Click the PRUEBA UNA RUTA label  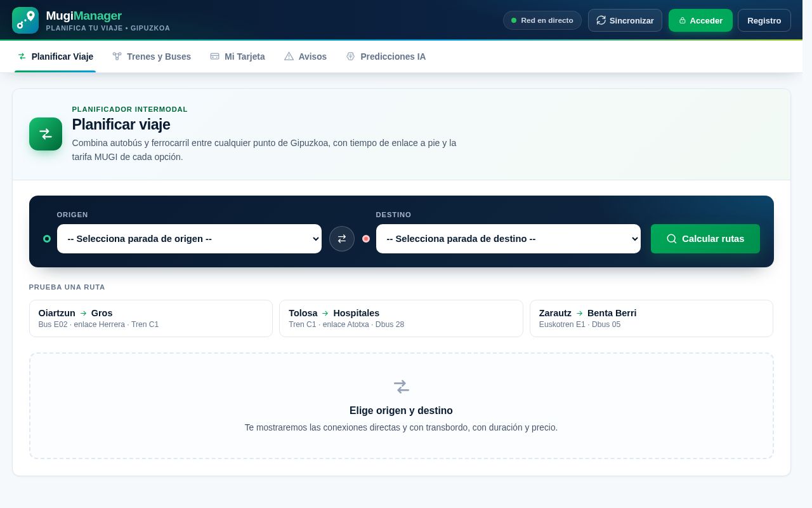pyautogui.click(x=67, y=287)
